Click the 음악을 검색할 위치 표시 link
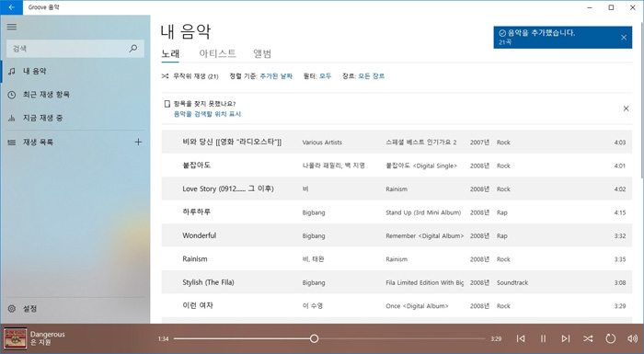 (x=207, y=114)
